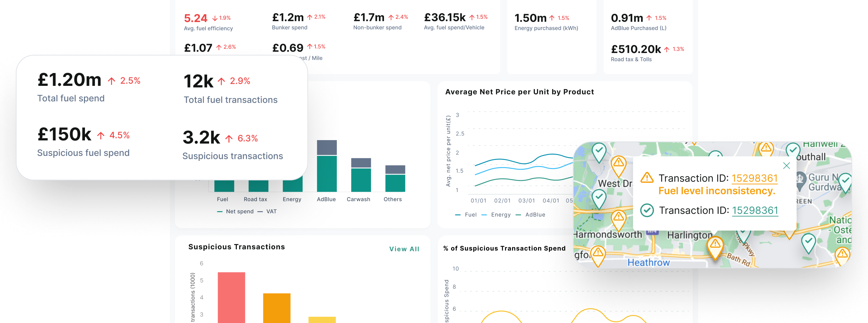Click the £0.69 cost per mile value
Viewport: 868px width, 323px height.
[288, 48]
